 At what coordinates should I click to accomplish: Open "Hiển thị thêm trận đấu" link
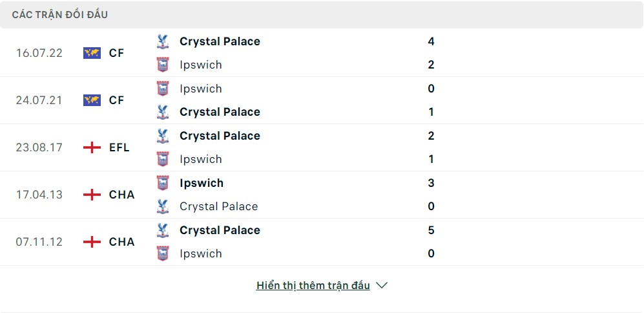point(313,285)
